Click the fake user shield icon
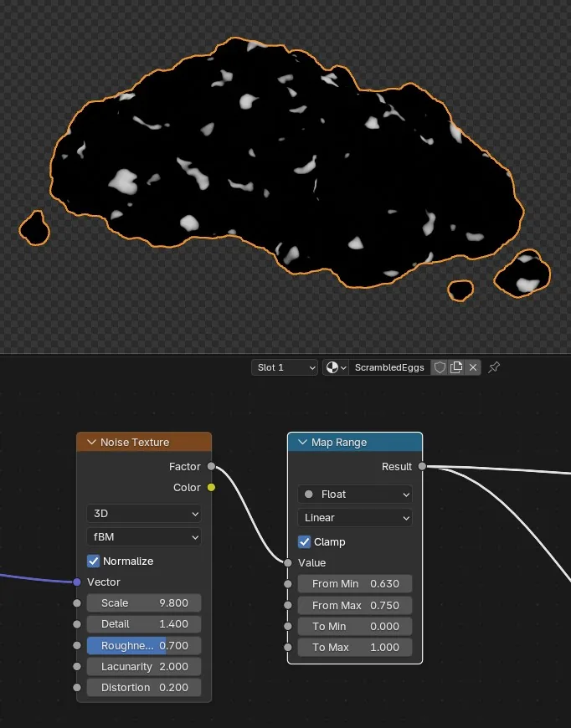The image size is (571, 728). tap(440, 367)
